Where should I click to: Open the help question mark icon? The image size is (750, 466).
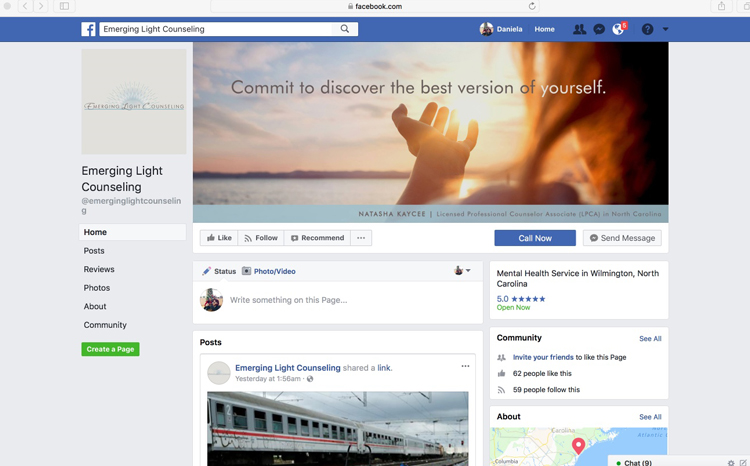coord(647,29)
